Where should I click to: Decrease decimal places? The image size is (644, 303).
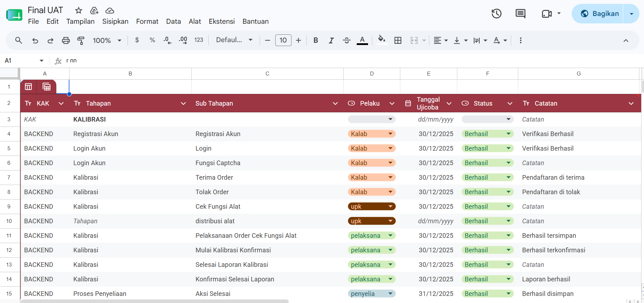pyautogui.click(x=168, y=40)
